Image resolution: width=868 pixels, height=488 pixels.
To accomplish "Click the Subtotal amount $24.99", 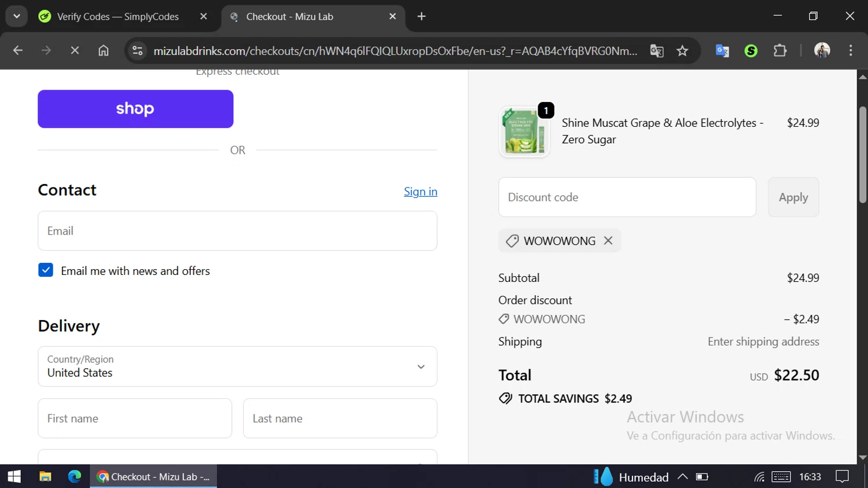I will click(803, 278).
